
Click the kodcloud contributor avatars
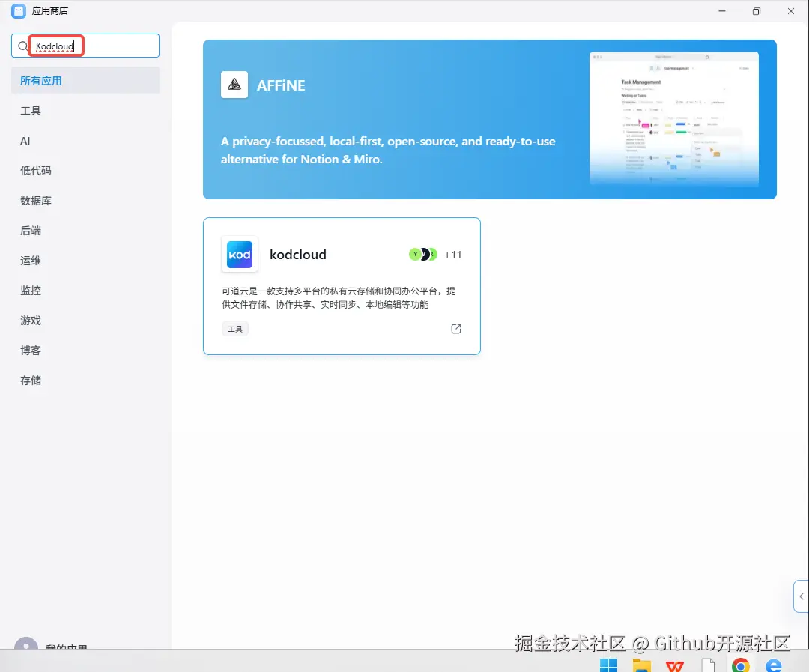pyautogui.click(x=423, y=255)
